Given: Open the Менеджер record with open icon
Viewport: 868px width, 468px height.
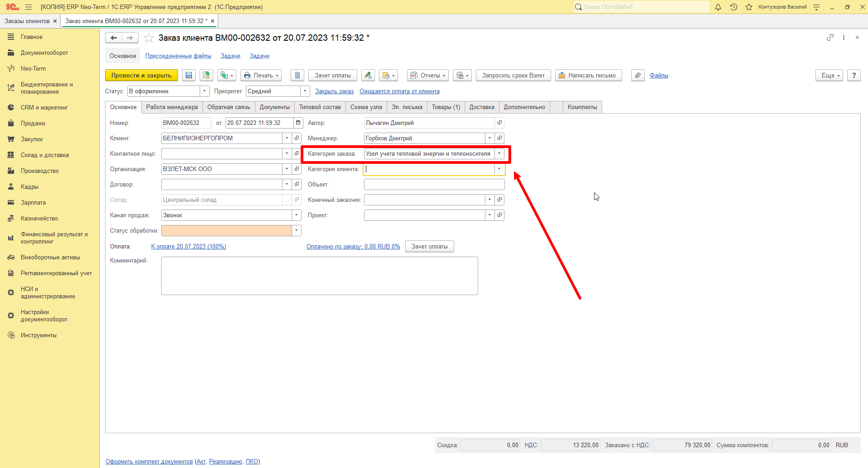Looking at the screenshot, I should point(499,138).
